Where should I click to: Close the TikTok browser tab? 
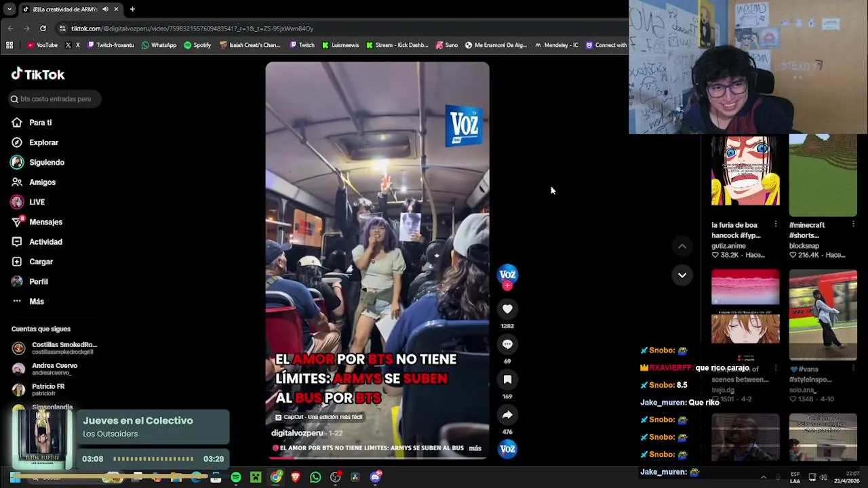pyautogui.click(x=116, y=9)
